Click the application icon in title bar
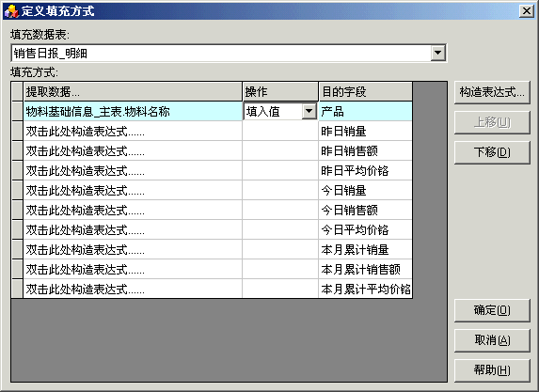 coord(10,11)
